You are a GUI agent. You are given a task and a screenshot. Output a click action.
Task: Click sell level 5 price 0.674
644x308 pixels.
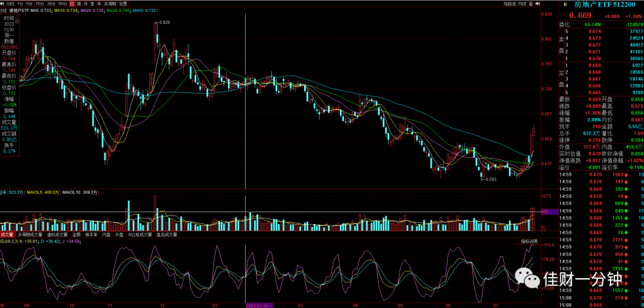pyautogui.click(x=595, y=31)
